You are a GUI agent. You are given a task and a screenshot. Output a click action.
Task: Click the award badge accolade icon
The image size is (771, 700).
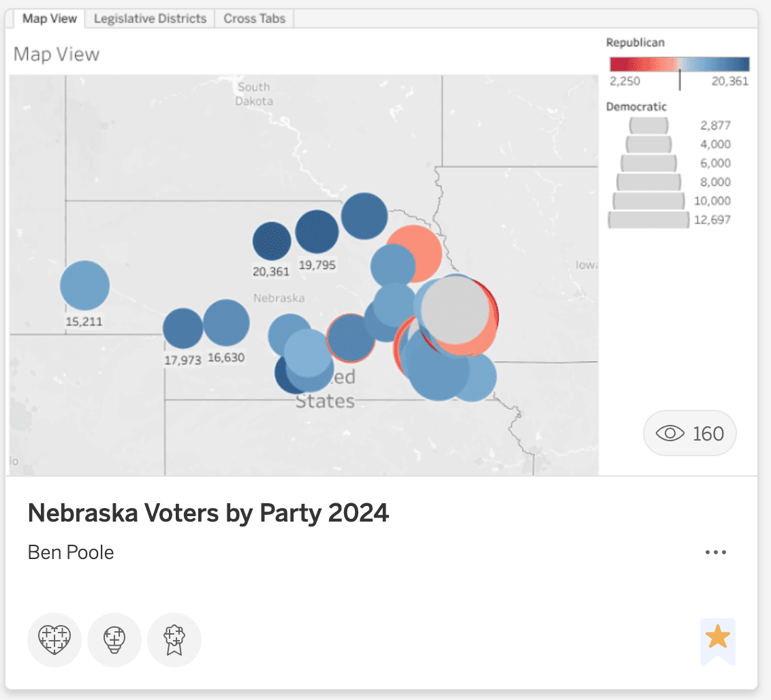click(174, 639)
